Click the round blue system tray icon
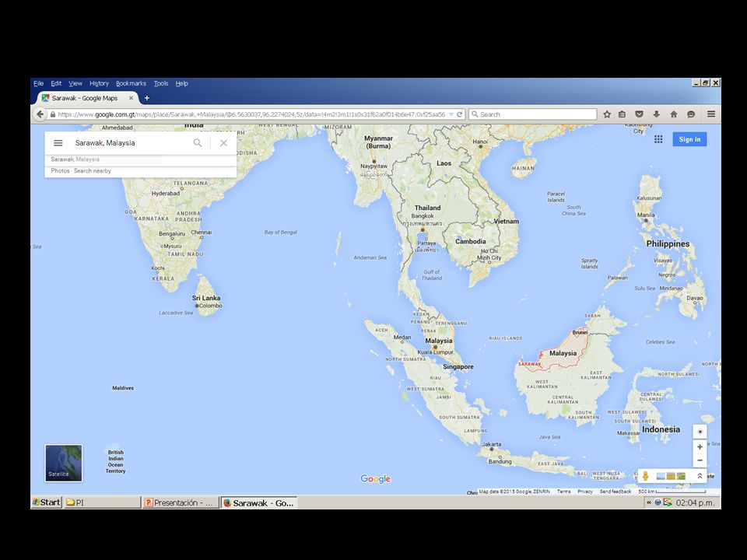This screenshot has height=560, width=747. click(x=658, y=502)
